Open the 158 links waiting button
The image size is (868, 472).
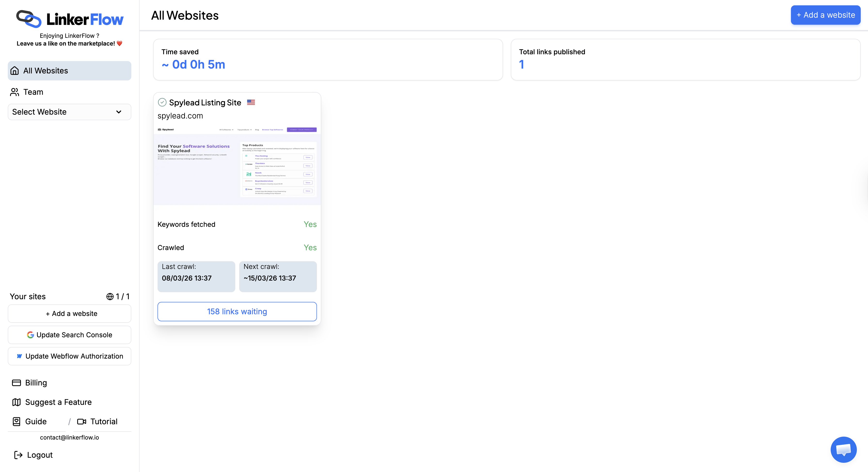[x=237, y=312]
